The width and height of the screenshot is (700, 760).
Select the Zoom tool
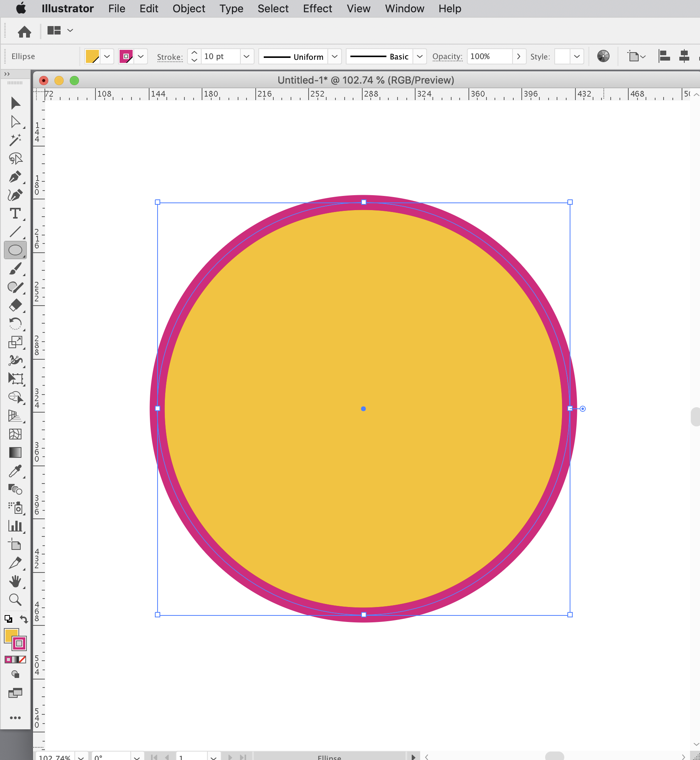15,599
